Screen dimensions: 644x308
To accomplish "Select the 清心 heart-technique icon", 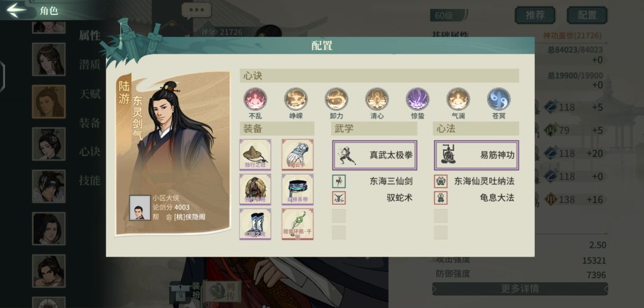I will 377,99.
